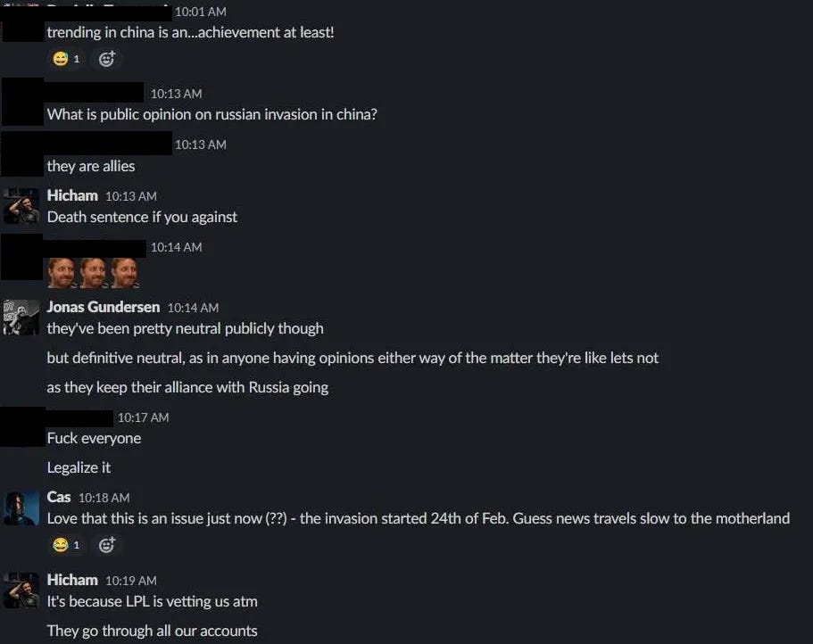The width and height of the screenshot is (813, 644).
Task: Open Hicham's avatar at the 10:19 AM message
Action: tap(21, 590)
